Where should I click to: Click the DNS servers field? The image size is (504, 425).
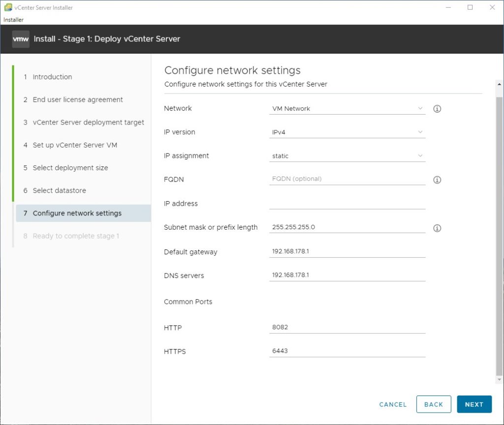tap(347, 275)
